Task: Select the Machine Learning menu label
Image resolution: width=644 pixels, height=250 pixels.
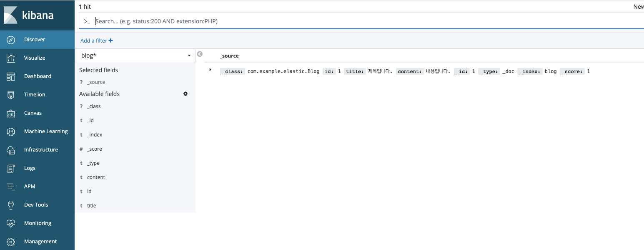Action: pyautogui.click(x=46, y=131)
